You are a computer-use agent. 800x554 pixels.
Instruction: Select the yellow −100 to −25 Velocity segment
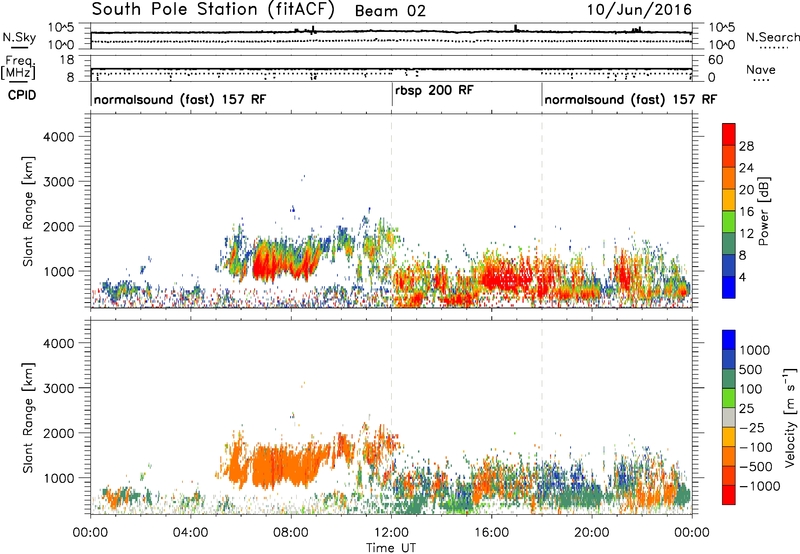click(729, 437)
